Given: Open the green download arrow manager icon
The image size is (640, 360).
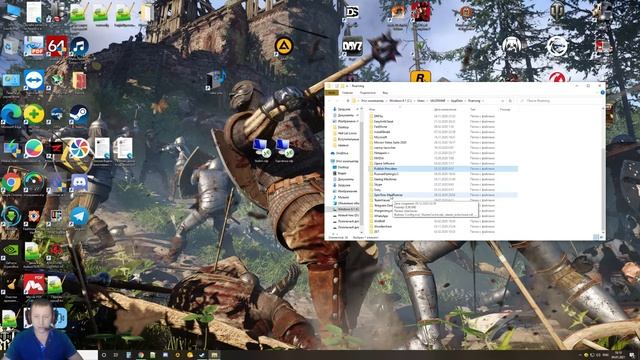Looking at the screenshot, I should (x=11, y=216).
